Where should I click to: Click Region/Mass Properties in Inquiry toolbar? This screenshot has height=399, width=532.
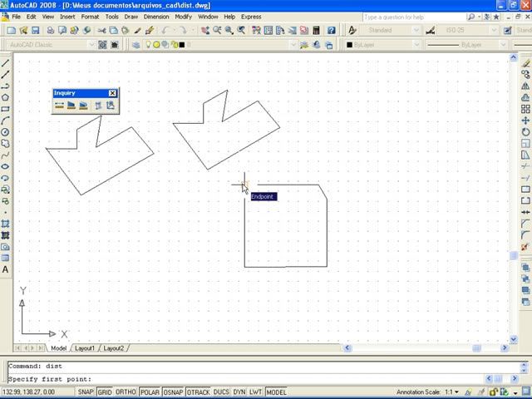pyautogui.click(x=83, y=106)
